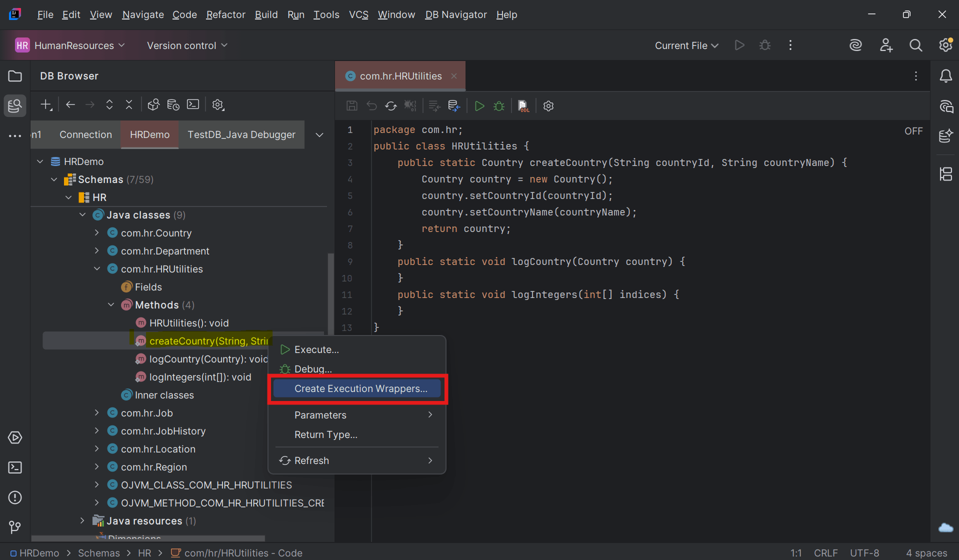Start debugging via the bug icon in editor toolbar
This screenshot has height=560, width=959.
[498, 105]
